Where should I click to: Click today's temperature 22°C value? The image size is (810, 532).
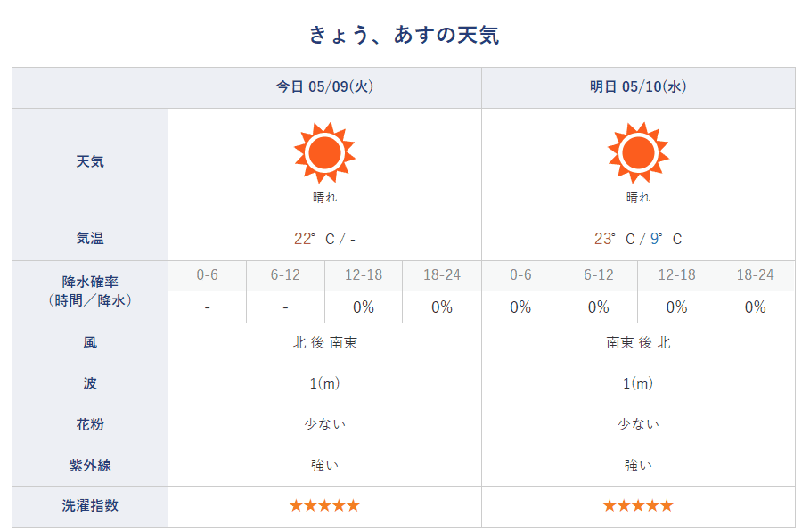tap(324, 239)
